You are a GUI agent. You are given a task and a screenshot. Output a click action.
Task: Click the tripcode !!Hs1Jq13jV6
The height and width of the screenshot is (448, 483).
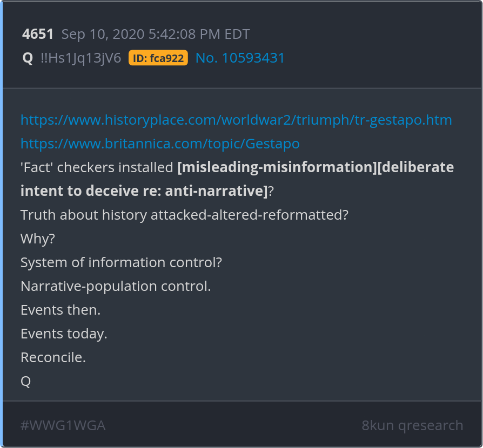tap(81, 58)
